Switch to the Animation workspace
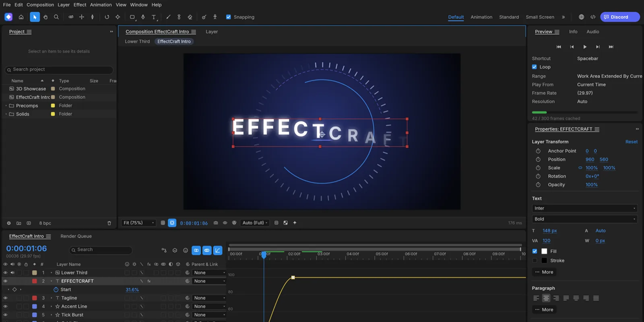The width and height of the screenshot is (644, 322). [481, 17]
